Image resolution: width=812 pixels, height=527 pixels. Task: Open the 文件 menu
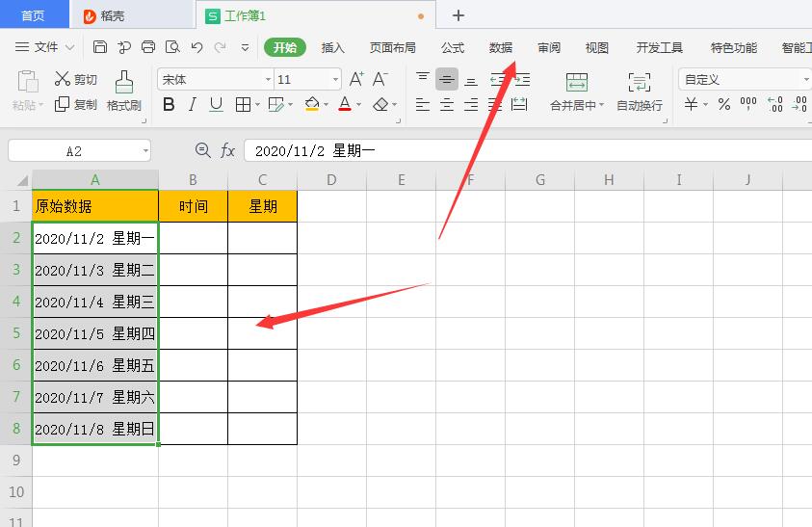point(44,47)
